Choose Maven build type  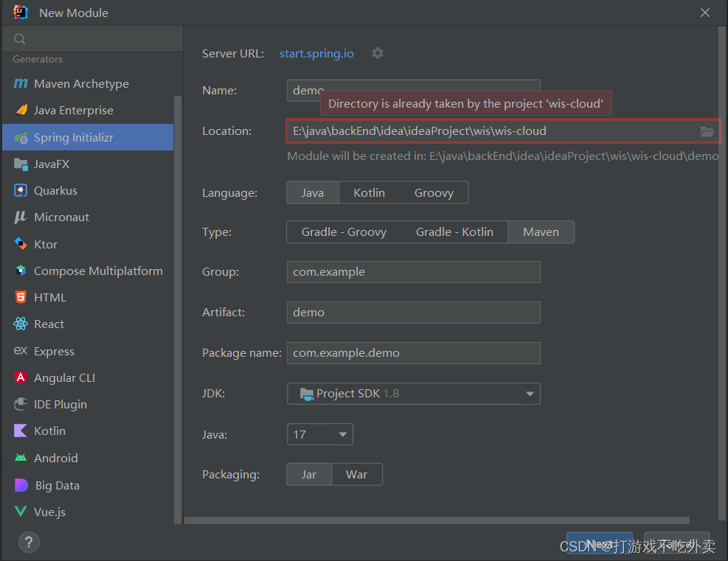point(541,232)
